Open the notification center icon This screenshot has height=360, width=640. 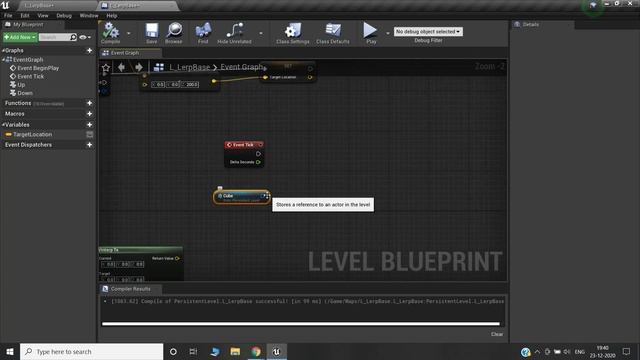(x=626, y=351)
